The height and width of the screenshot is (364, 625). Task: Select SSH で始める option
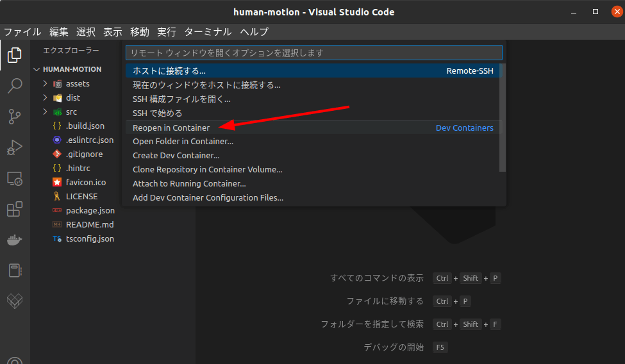[x=313, y=113]
